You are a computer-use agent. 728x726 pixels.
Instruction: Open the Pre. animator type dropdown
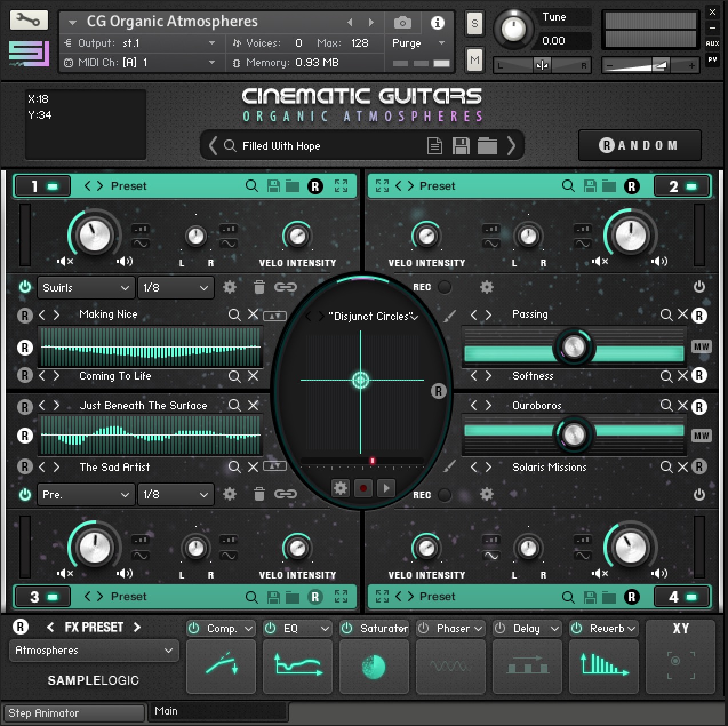[x=86, y=494]
